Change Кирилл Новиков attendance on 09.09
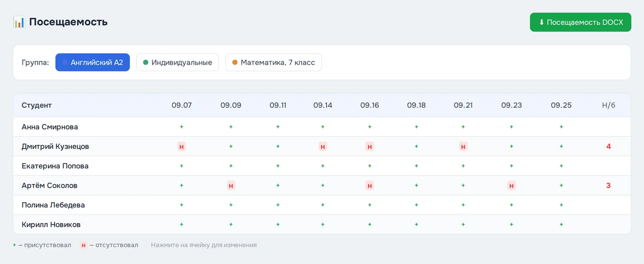The width and height of the screenshot is (644, 264). [x=231, y=225]
